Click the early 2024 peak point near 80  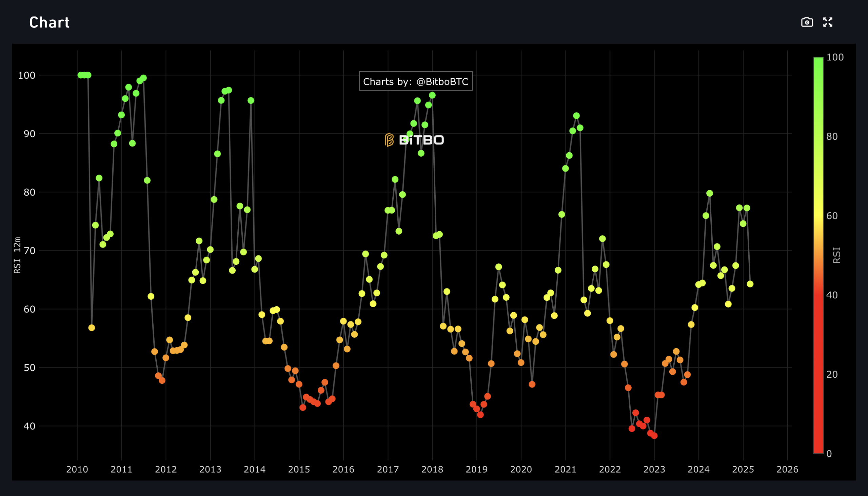click(x=710, y=194)
